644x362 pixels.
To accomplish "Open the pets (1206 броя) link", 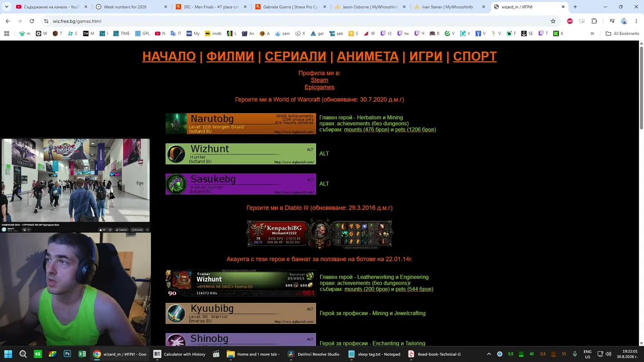I will pos(416,130).
